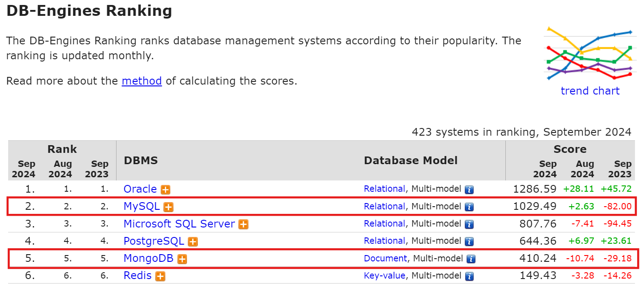Viewport: 644px width, 284px height.
Task: Click the plus icon beside Microsoft SQL Server
Action: click(x=243, y=224)
